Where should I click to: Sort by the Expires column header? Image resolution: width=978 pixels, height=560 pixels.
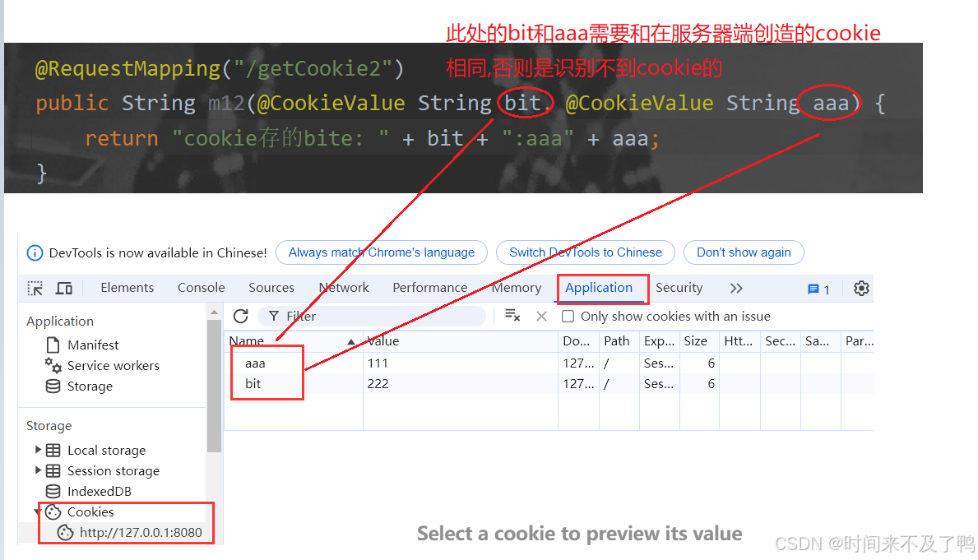(x=660, y=341)
